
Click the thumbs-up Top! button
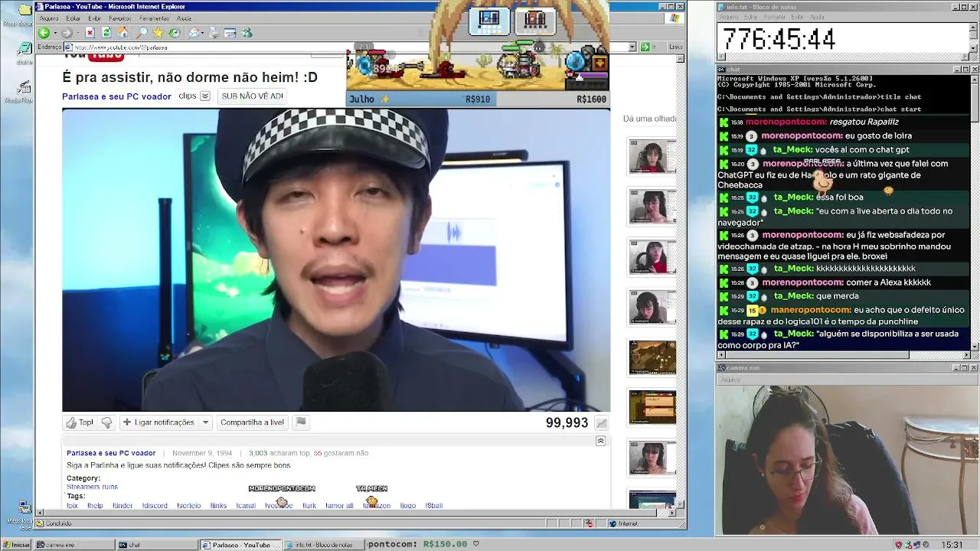[80, 422]
